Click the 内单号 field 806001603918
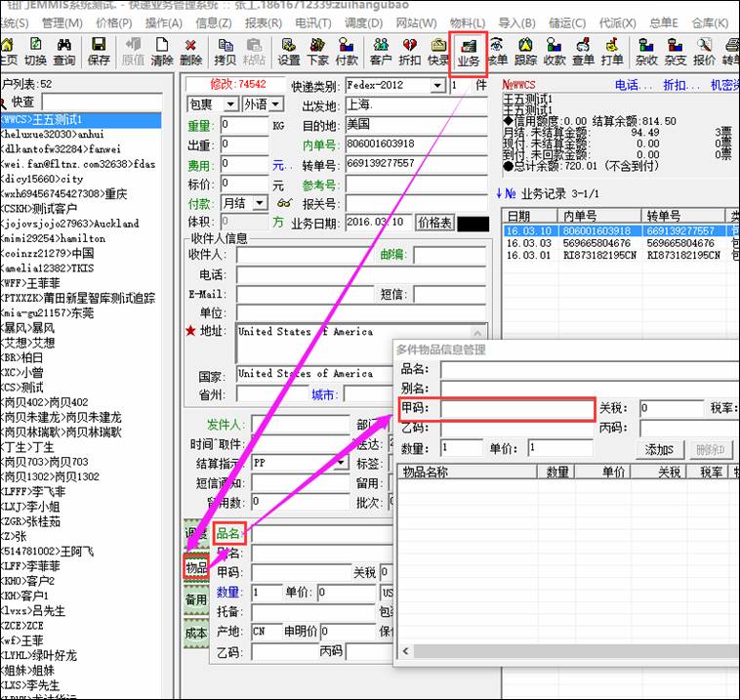The image size is (740, 700). coord(416,144)
